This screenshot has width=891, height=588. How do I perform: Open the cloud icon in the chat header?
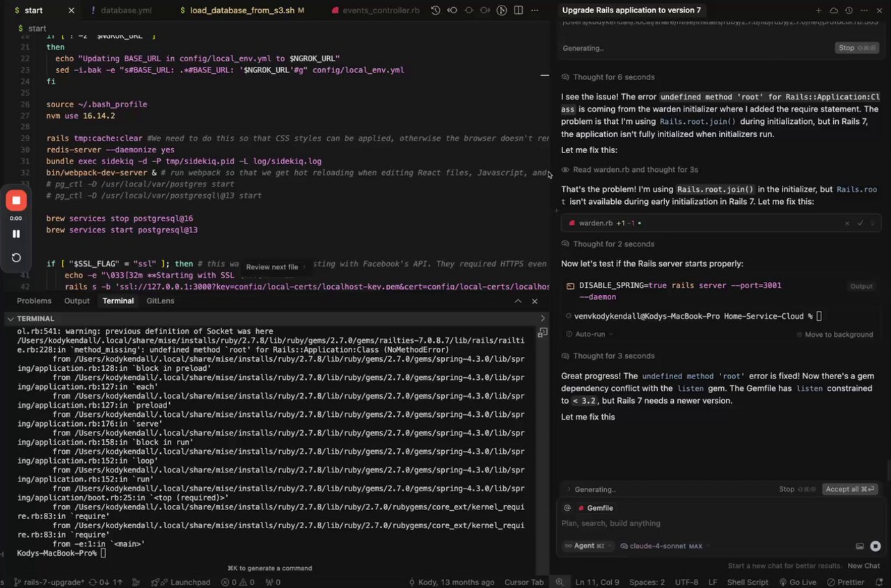pyautogui.click(x=834, y=10)
